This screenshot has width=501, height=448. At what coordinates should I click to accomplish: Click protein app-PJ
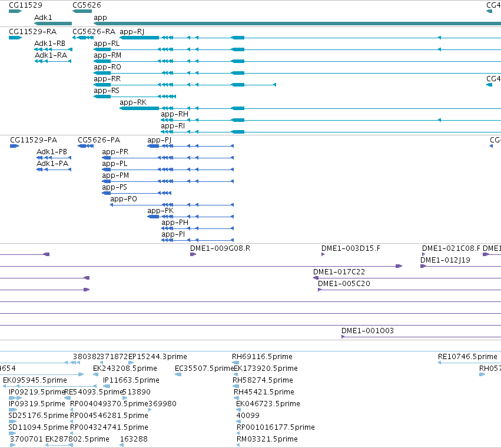click(x=190, y=146)
